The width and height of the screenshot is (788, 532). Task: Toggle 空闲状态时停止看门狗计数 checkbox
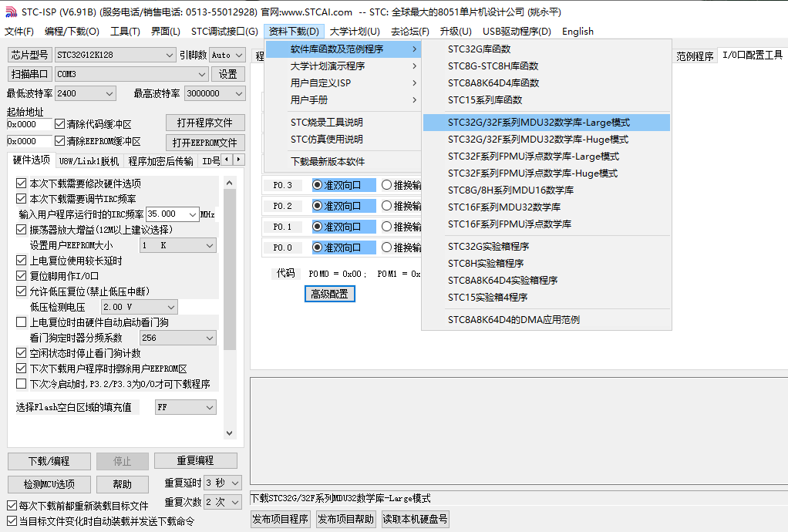tap(21, 353)
